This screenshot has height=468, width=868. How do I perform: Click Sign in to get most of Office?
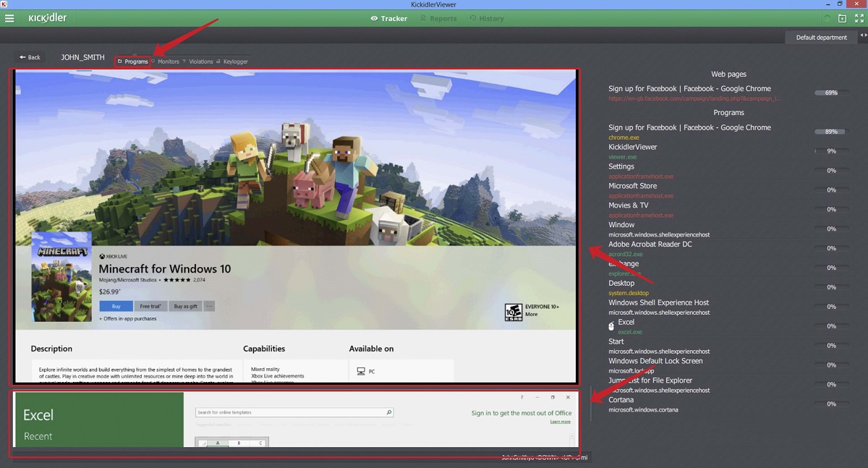tap(522, 413)
